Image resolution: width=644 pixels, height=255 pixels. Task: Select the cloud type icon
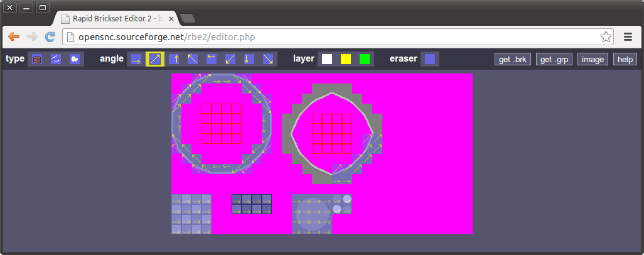[75, 59]
